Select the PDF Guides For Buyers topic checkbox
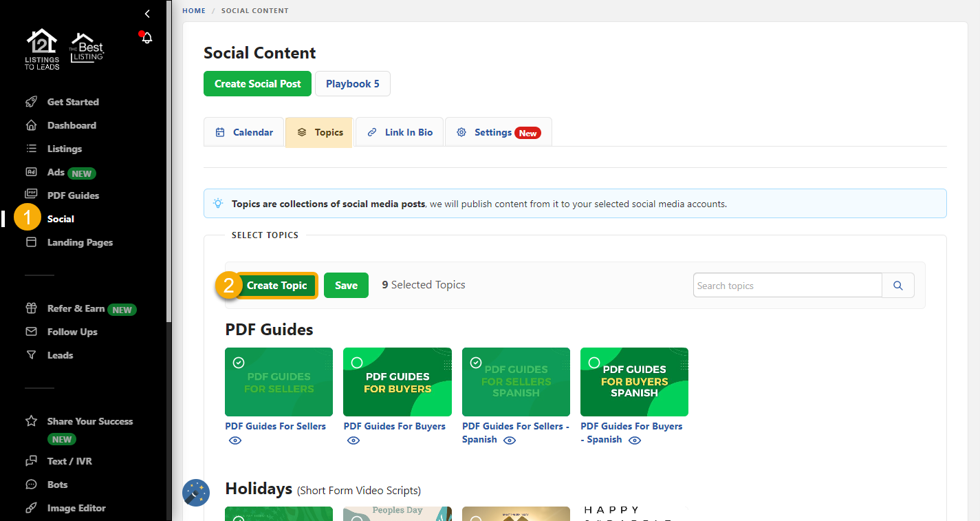This screenshot has width=980, height=521. [357, 361]
